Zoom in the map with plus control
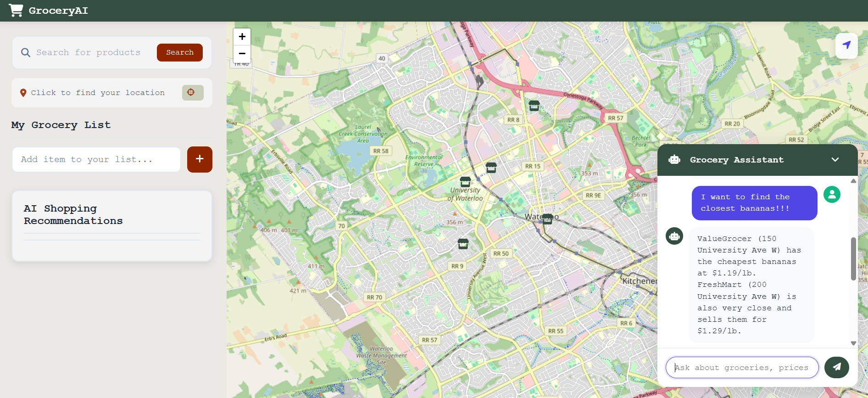 coord(242,37)
